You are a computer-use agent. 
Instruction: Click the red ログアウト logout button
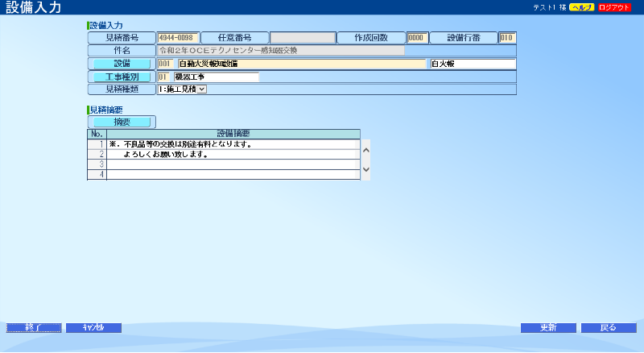point(614,7)
